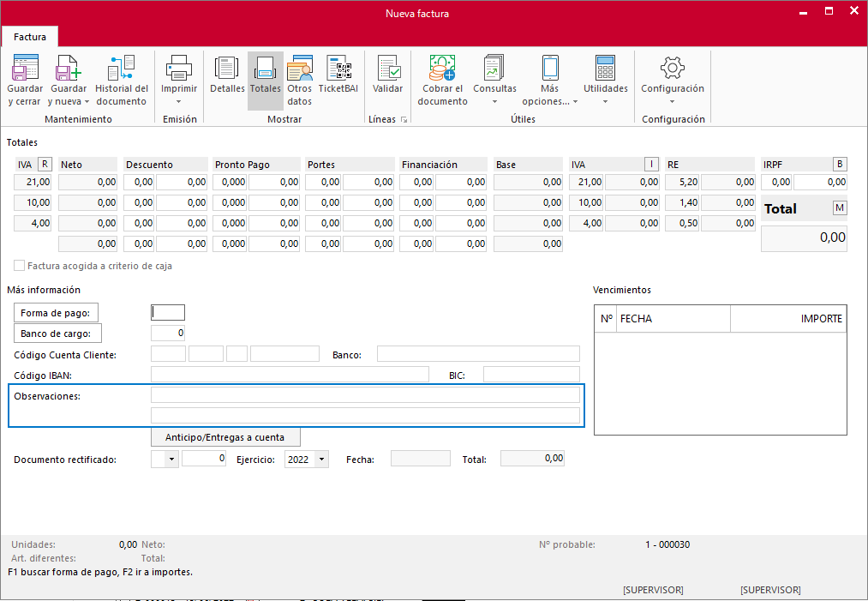Click the M button next to Total
This screenshot has width=868, height=601.
pos(840,207)
